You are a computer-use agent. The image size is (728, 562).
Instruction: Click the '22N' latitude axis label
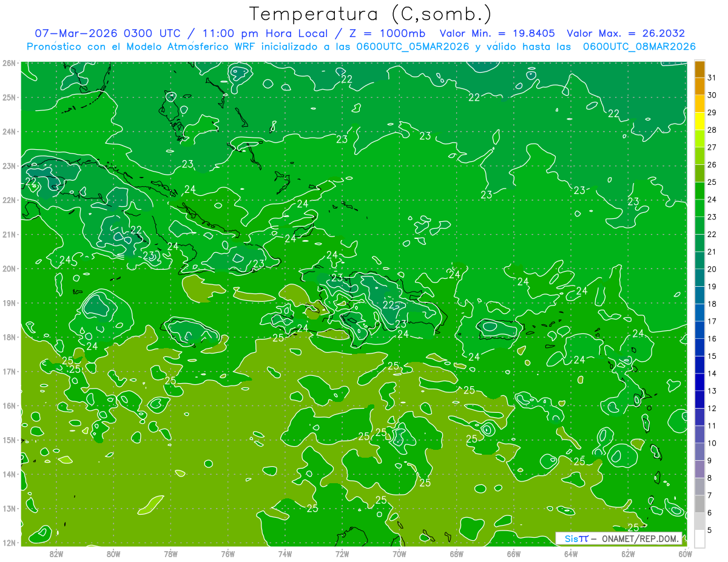pos(9,200)
